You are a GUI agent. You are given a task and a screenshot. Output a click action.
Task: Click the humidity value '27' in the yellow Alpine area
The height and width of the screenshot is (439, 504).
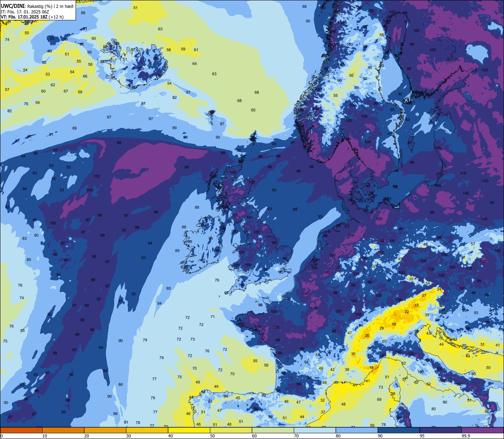pyautogui.click(x=424, y=295)
